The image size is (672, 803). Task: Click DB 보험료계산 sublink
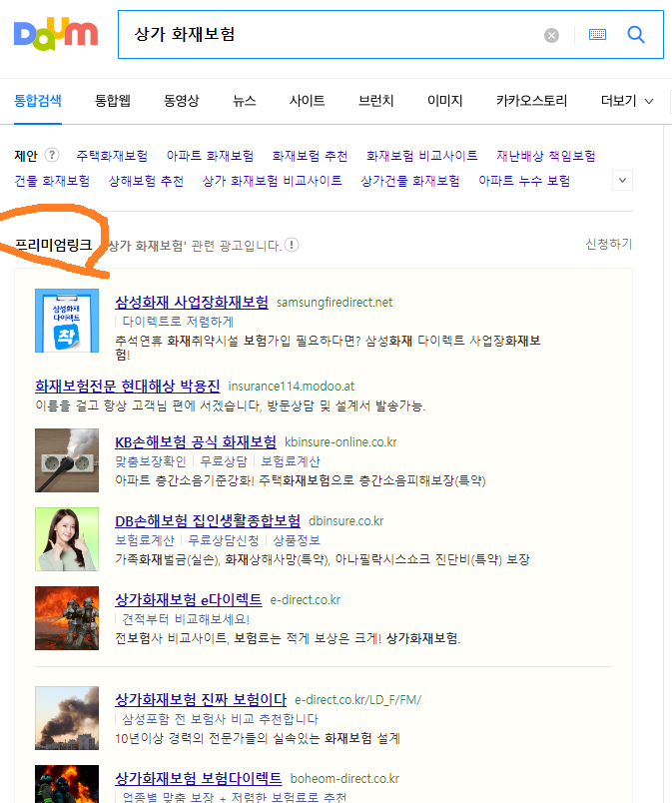click(145, 540)
